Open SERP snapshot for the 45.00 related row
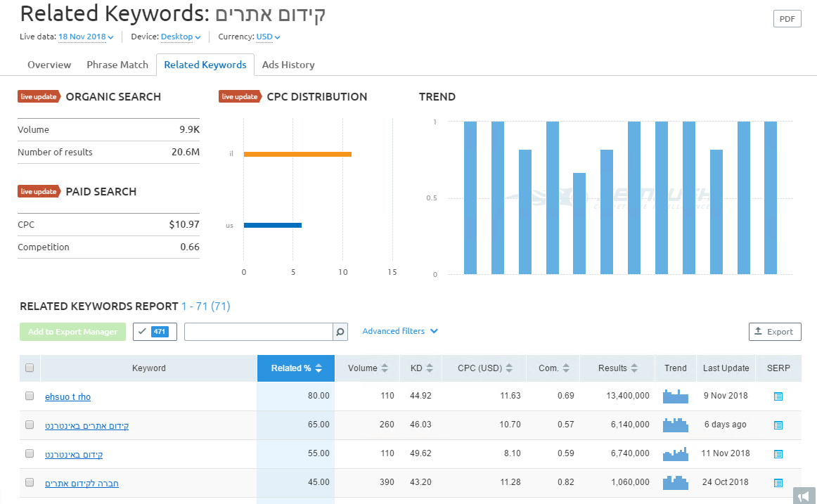 pos(778,483)
